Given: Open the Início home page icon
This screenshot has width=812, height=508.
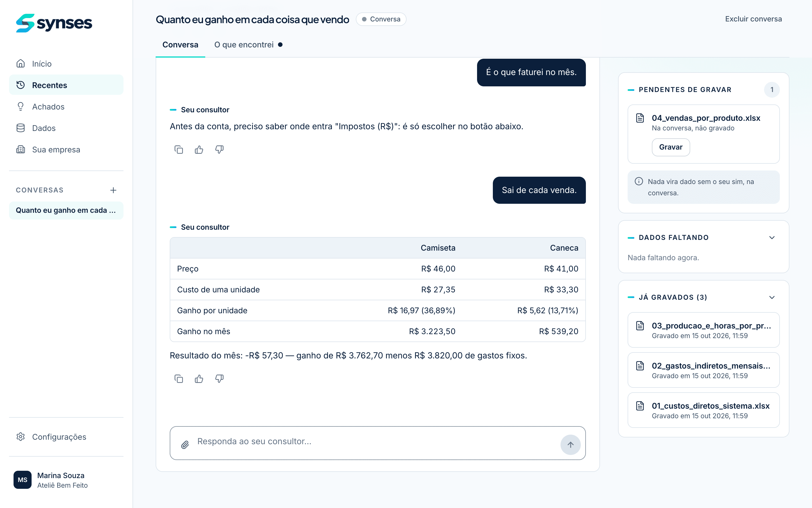Looking at the screenshot, I should point(21,63).
